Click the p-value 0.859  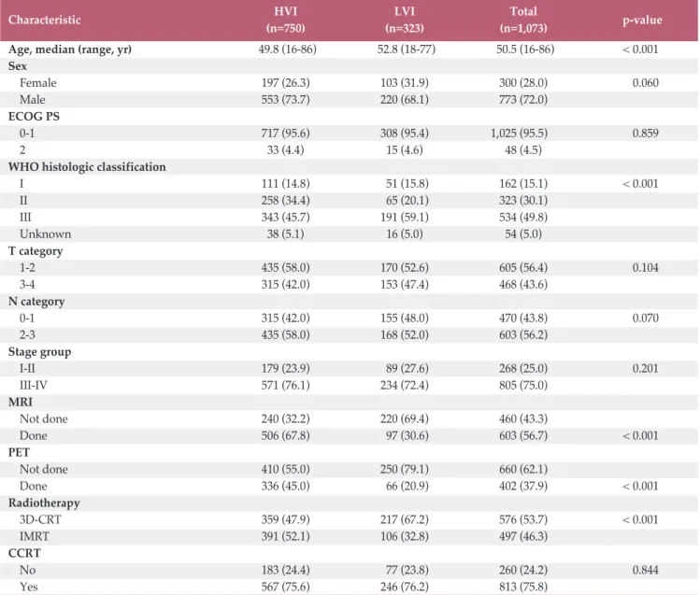coord(646,134)
